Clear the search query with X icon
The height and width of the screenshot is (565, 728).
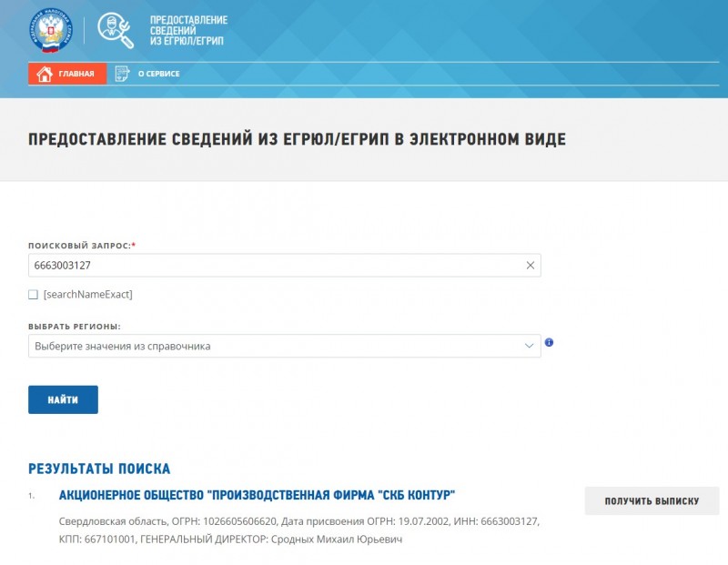pos(531,265)
